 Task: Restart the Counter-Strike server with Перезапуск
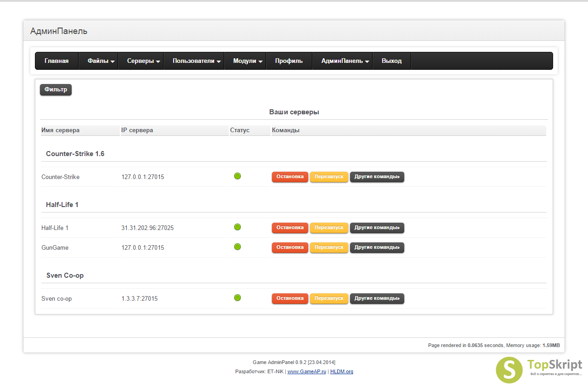(x=329, y=177)
